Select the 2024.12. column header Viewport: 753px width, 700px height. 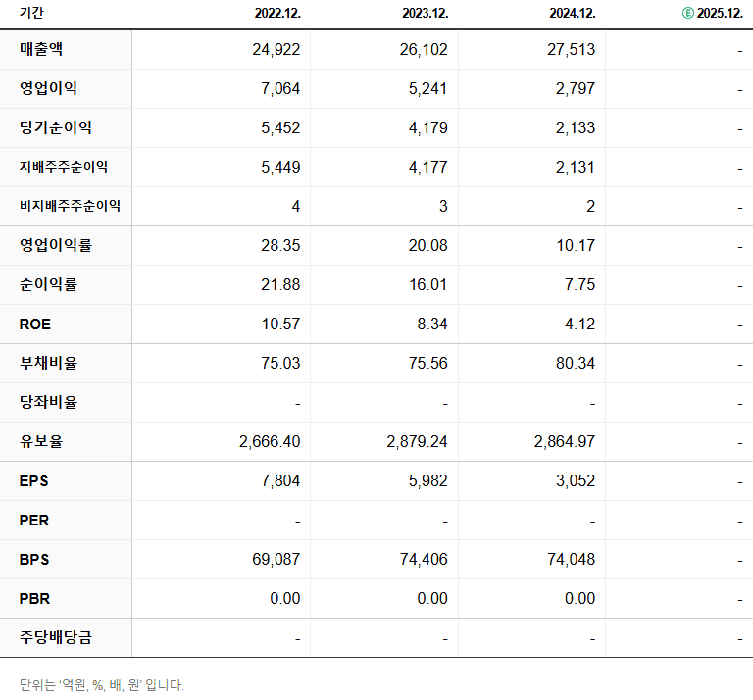pos(573,13)
